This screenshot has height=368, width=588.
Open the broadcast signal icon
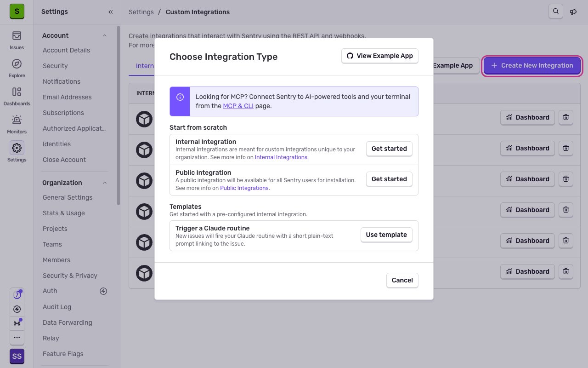point(17,323)
